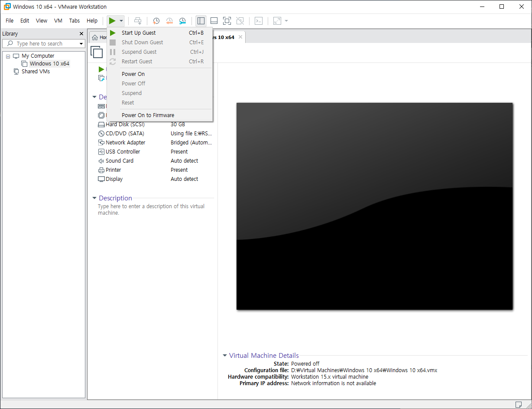Click the Library search field
The width and height of the screenshot is (532, 409).
pos(43,44)
